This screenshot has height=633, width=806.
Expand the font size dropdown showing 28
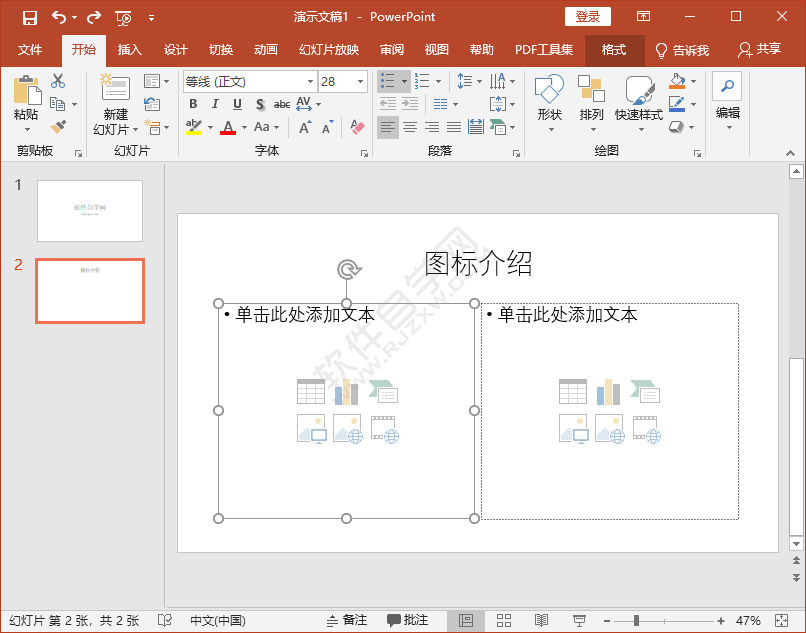pyautogui.click(x=361, y=81)
